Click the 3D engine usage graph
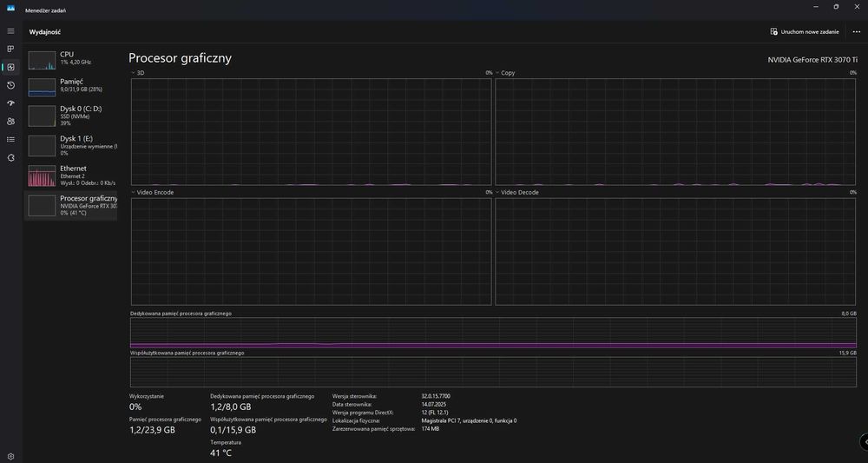This screenshot has width=868, height=463. tap(311, 131)
